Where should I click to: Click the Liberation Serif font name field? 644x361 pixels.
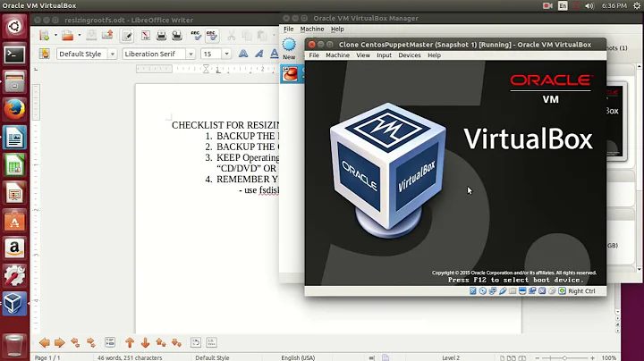tap(154, 54)
